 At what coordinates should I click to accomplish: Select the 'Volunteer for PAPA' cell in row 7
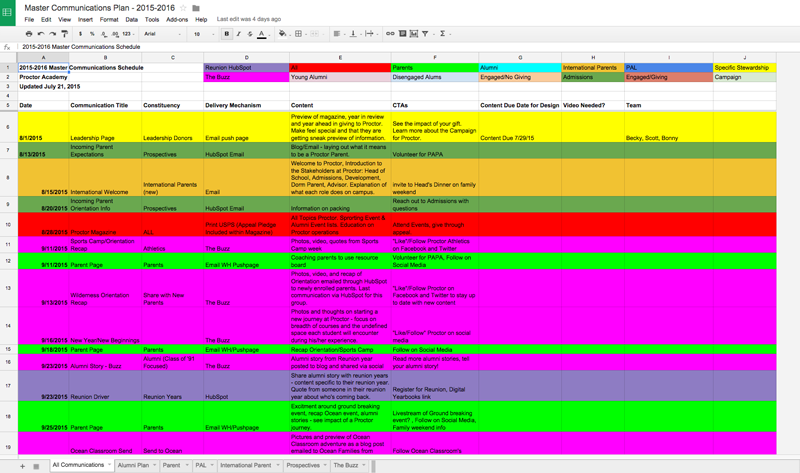coord(435,151)
